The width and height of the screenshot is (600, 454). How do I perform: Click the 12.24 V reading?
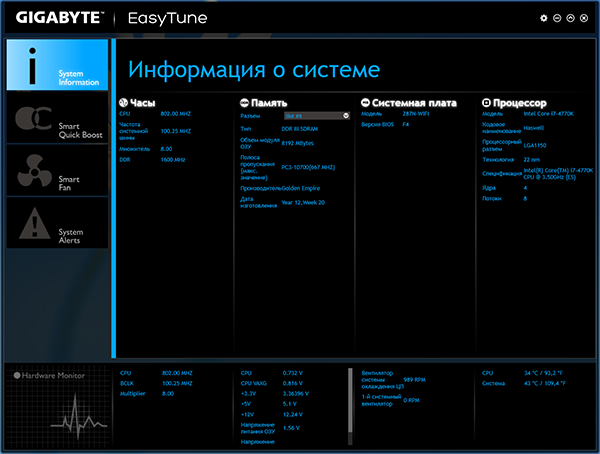[293, 415]
